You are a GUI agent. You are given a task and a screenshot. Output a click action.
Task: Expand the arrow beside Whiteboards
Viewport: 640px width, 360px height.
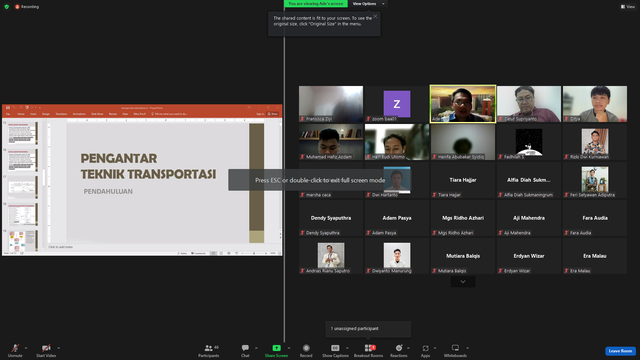tap(467, 348)
